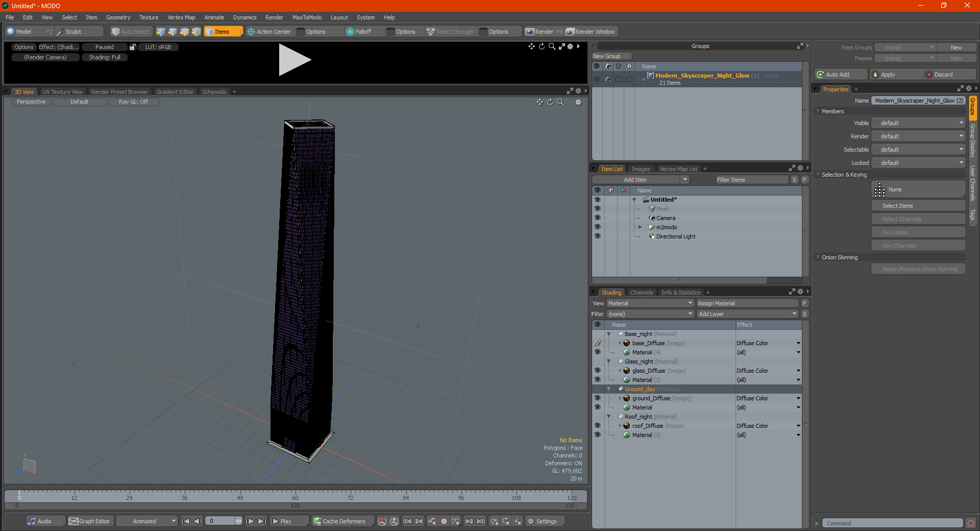
Task: Expand the m2modo item tree
Action: 640,227
